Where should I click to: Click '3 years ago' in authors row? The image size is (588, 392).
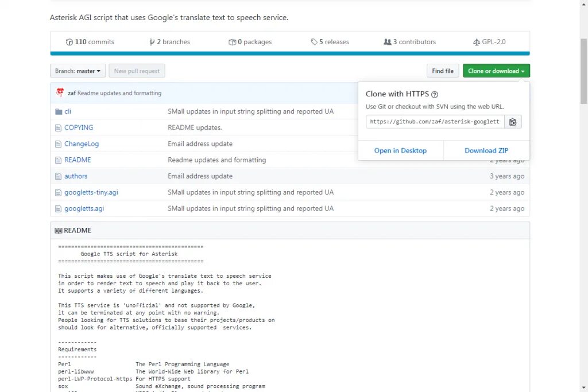click(507, 176)
